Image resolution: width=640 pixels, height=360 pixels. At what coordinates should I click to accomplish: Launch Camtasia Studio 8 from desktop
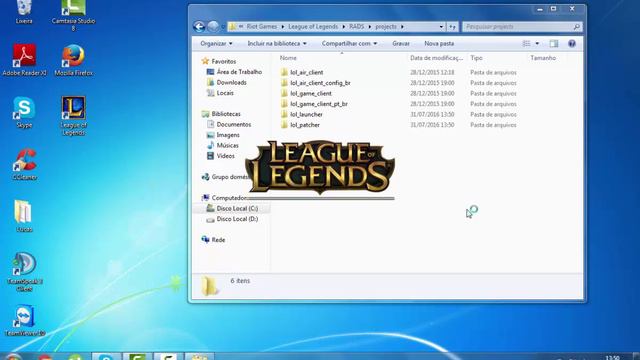tap(73, 15)
